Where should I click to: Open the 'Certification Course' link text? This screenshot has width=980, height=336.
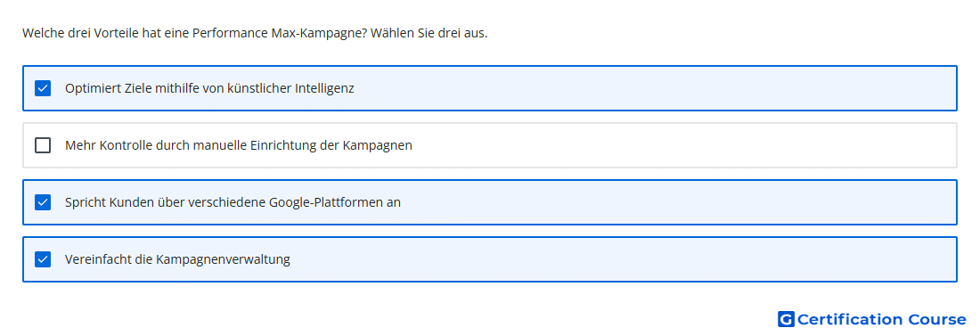tap(881, 320)
